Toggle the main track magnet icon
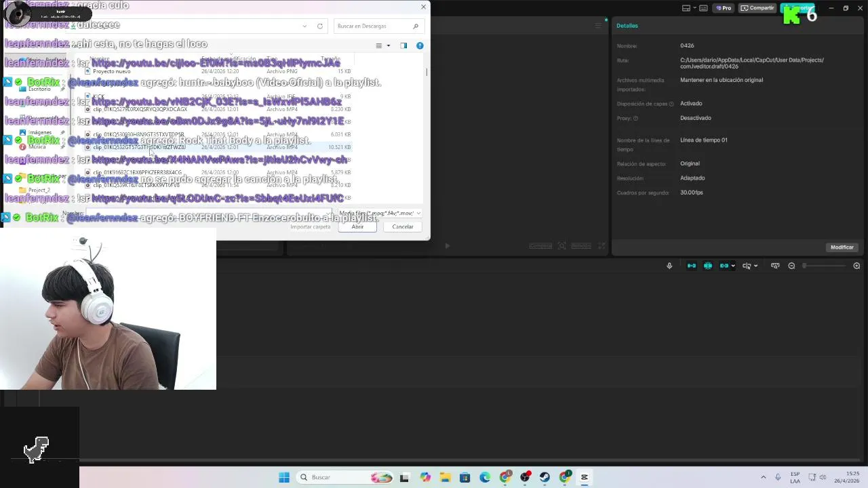The width and height of the screenshot is (868, 488). pos(692,266)
